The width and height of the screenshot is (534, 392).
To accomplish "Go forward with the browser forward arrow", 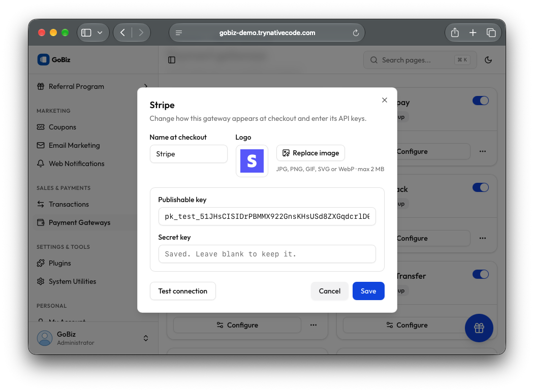I will (x=141, y=32).
